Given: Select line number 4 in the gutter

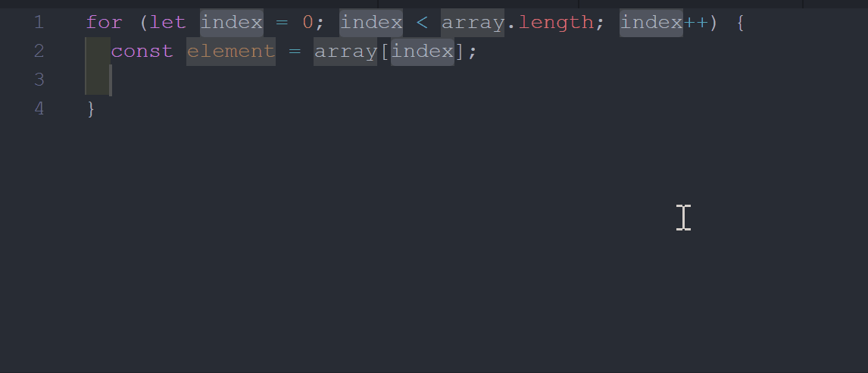Looking at the screenshot, I should click(x=39, y=109).
